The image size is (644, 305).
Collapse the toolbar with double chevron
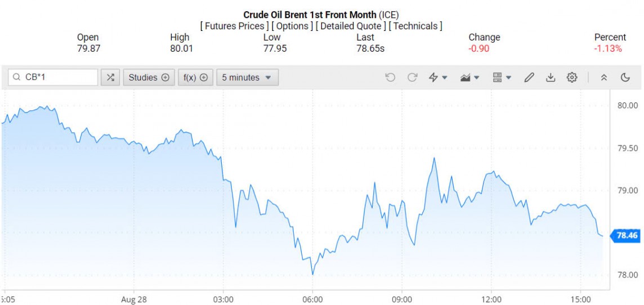coord(604,78)
